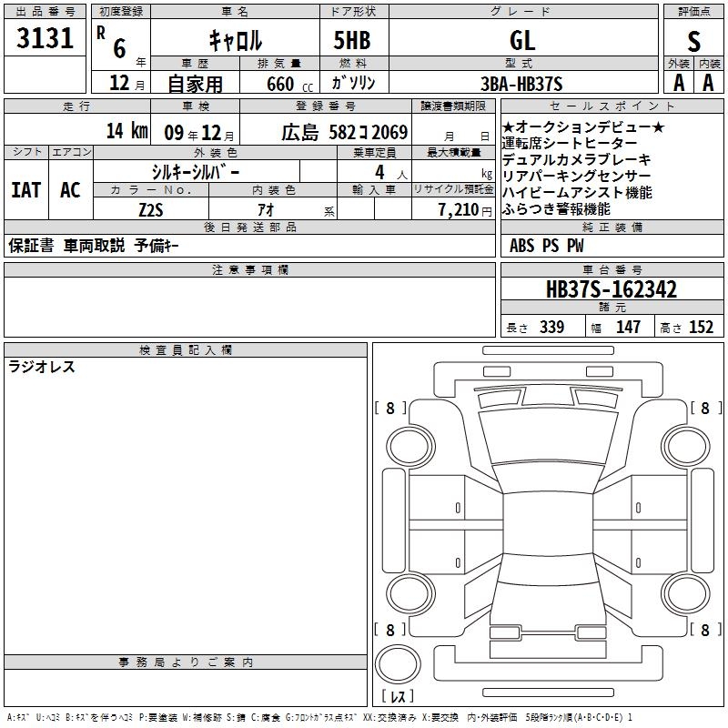Select the 評価点 header

[x=693, y=12]
